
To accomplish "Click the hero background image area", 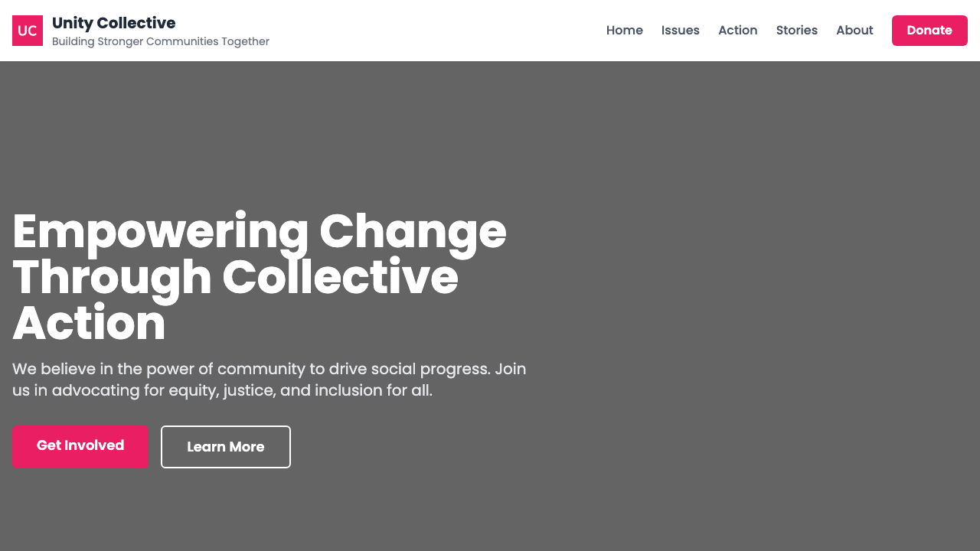I will click(727, 306).
